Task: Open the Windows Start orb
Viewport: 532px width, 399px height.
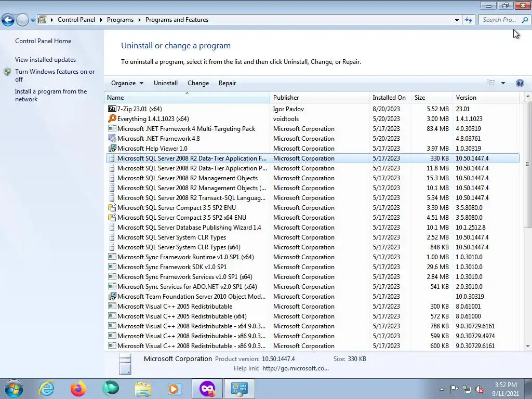Action: (14, 389)
